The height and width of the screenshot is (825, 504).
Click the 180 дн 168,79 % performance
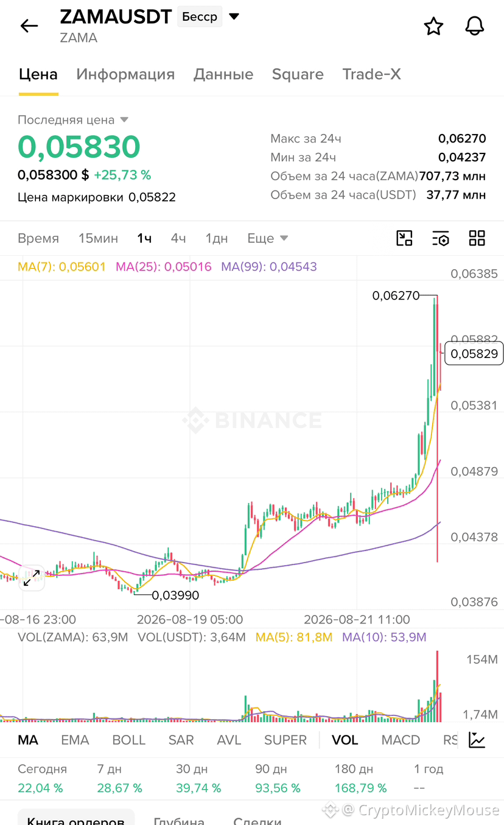(x=360, y=779)
